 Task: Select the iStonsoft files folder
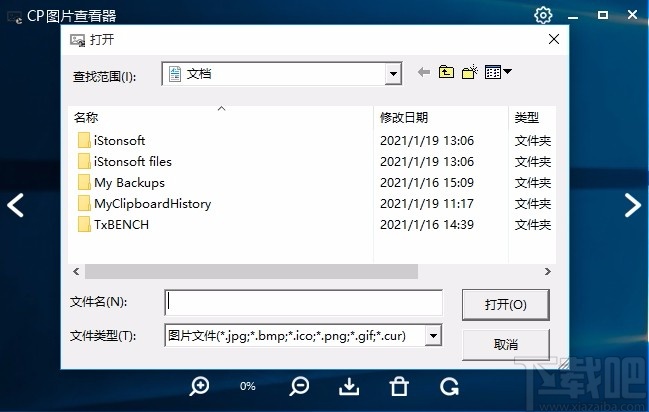coord(132,161)
